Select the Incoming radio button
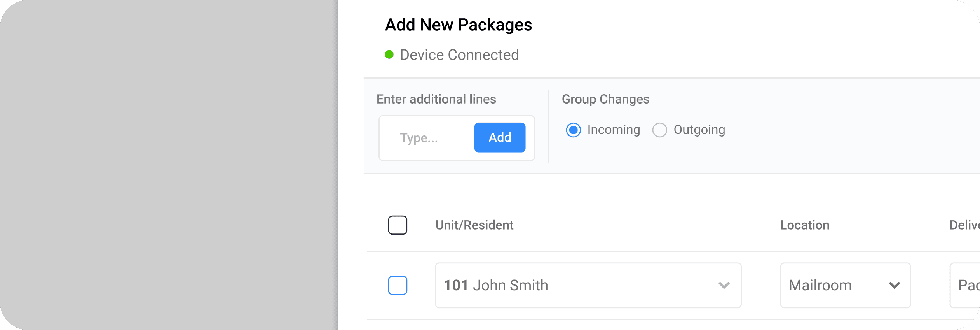Image resolution: width=980 pixels, height=330 pixels. (573, 130)
